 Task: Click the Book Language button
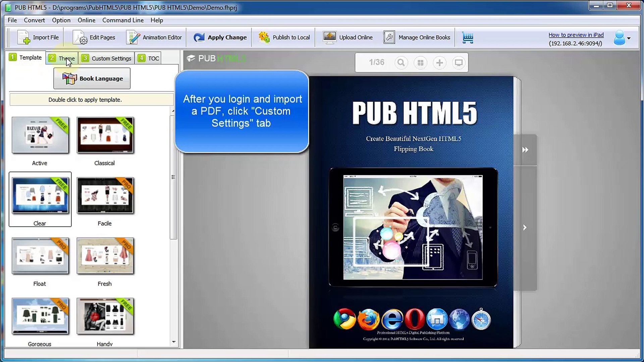click(x=92, y=78)
